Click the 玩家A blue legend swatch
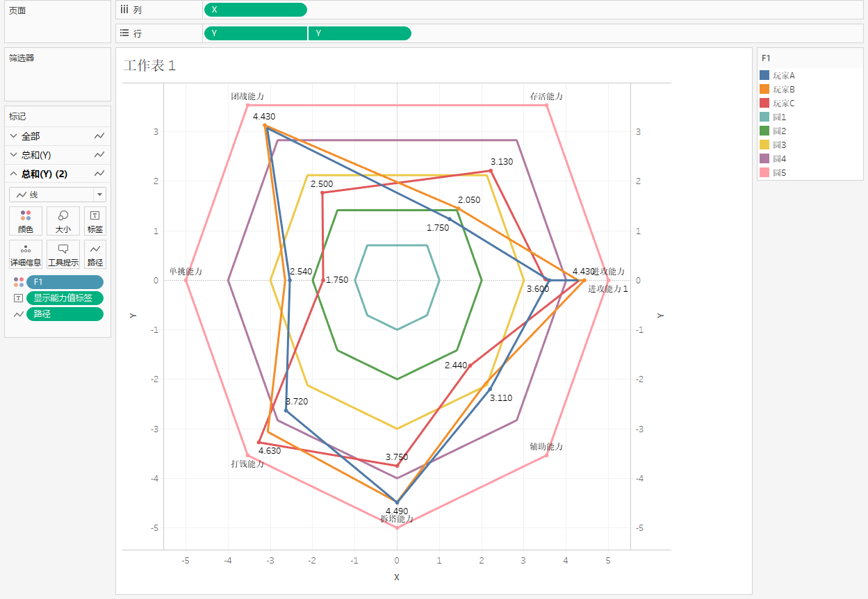 764,75
